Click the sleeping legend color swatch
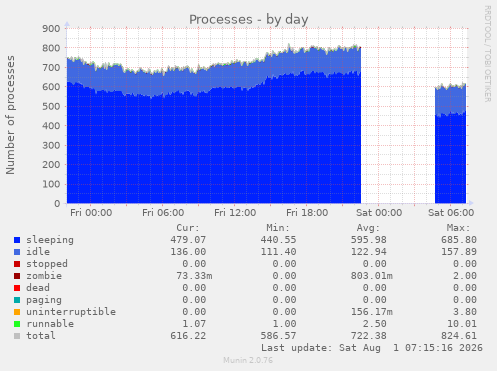Viewport: 497px width, 371px height. (x=17, y=240)
